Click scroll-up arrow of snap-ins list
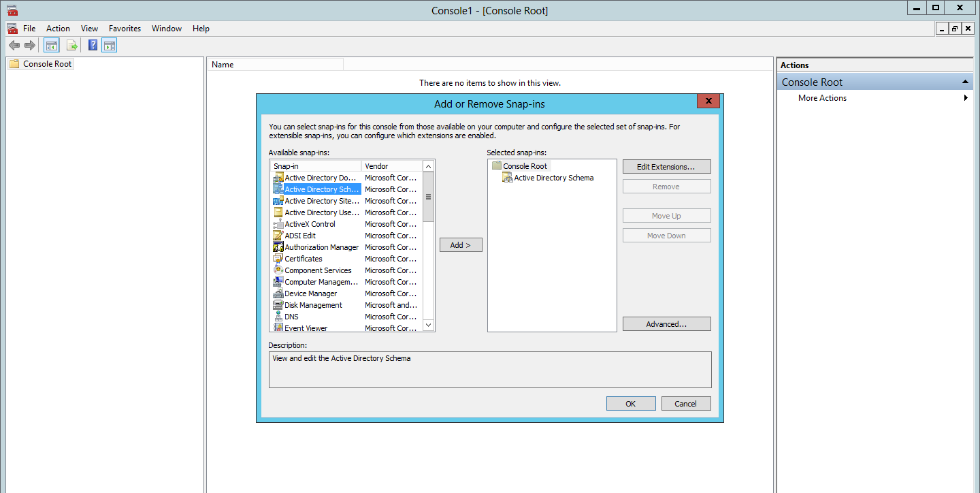This screenshot has width=980, height=493. [428, 166]
